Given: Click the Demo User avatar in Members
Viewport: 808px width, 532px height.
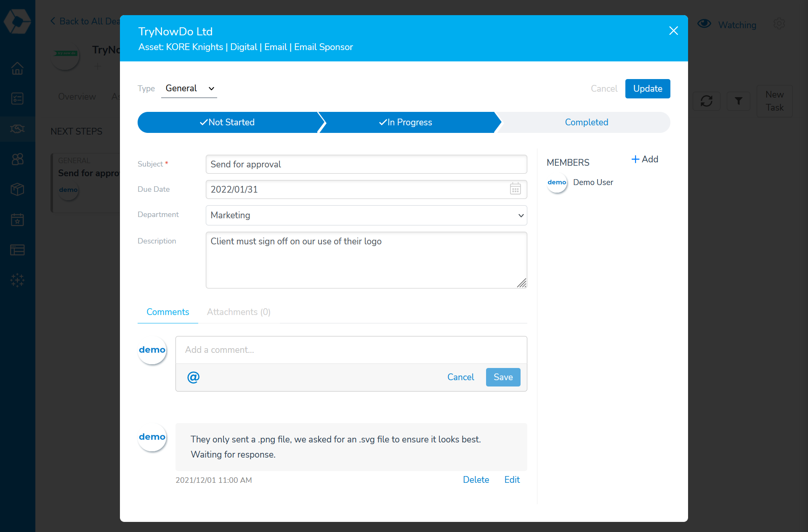Looking at the screenshot, I should [557, 183].
